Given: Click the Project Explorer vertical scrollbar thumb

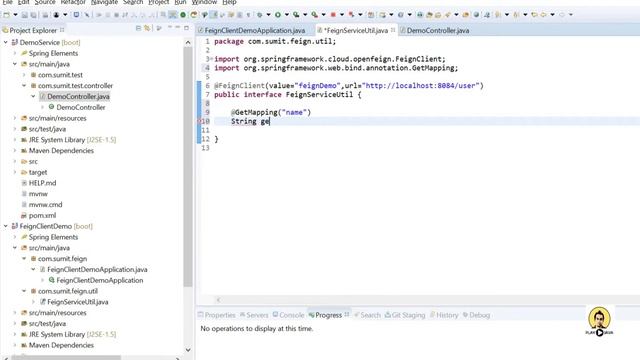Looking at the screenshot, I should click(x=188, y=167).
